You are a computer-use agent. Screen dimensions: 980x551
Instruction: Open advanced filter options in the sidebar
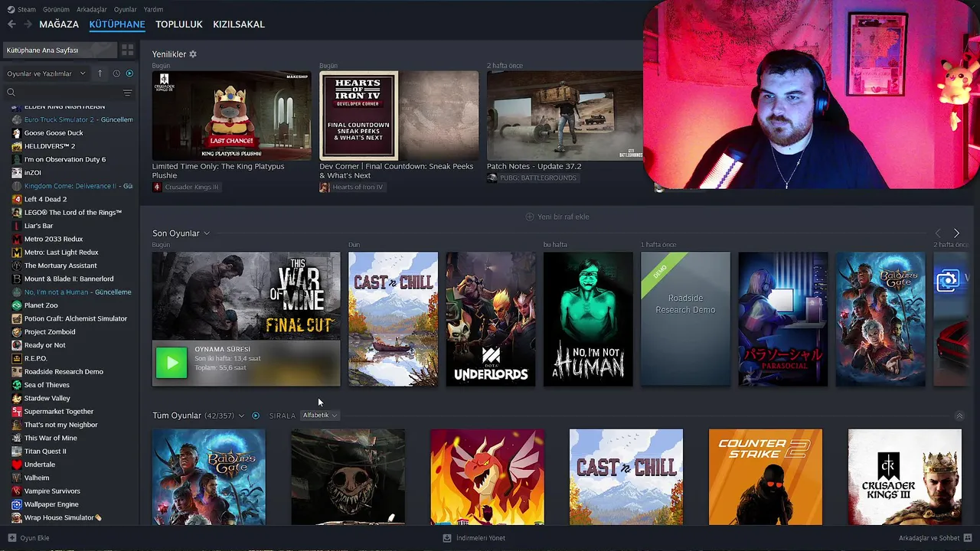128,93
